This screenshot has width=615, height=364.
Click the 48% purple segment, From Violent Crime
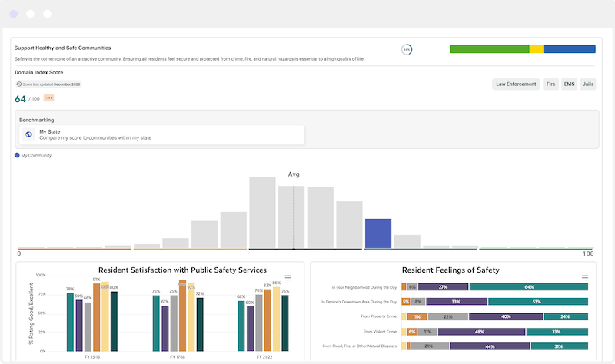(x=482, y=332)
